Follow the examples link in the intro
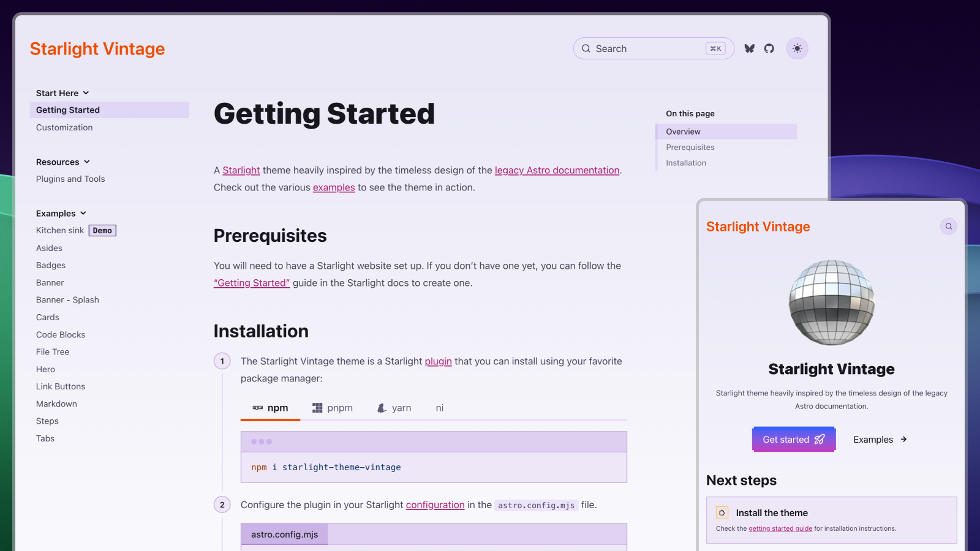 click(x=334, y=187)
